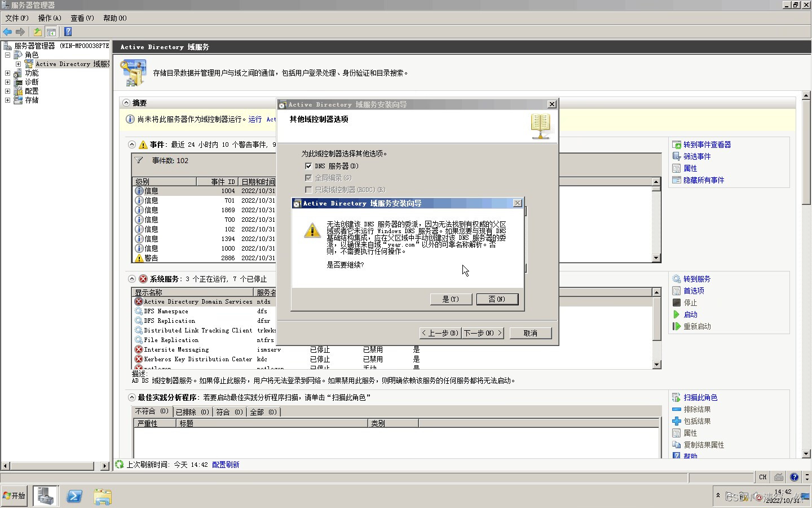Click the services list scroll down arrow
Screen dimensions: 812x508
656,365
